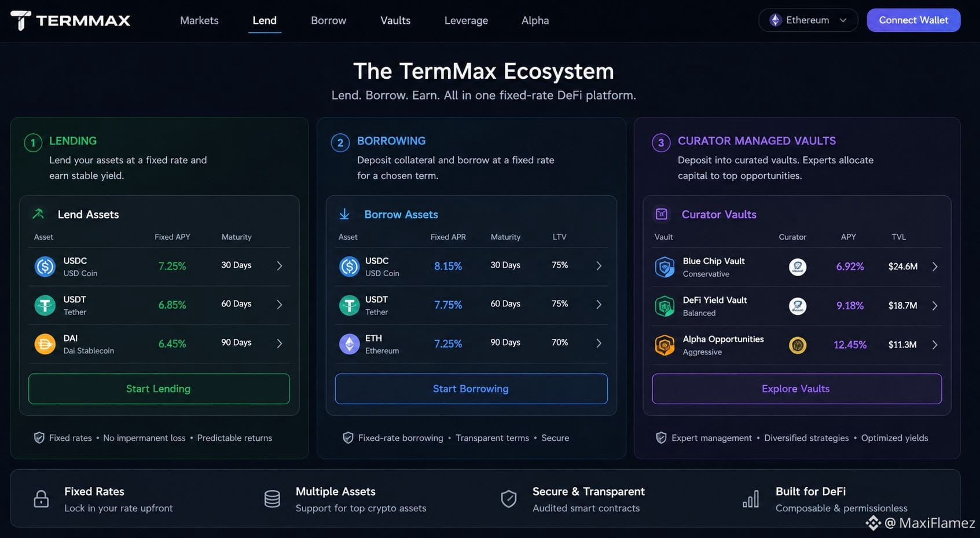Click the Explore Vaults button
This screenshot has height=538, width=980.
point(797,389)
